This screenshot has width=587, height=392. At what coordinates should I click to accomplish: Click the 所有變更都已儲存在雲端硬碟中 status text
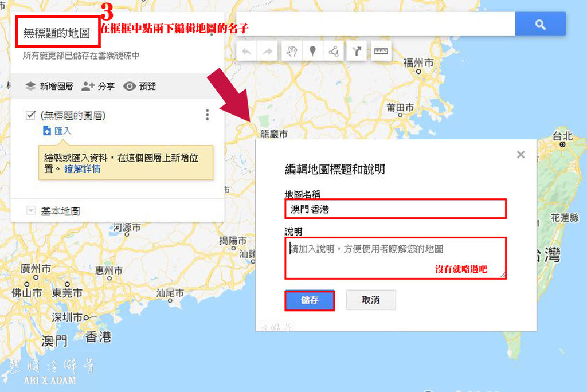click(81, 56)
